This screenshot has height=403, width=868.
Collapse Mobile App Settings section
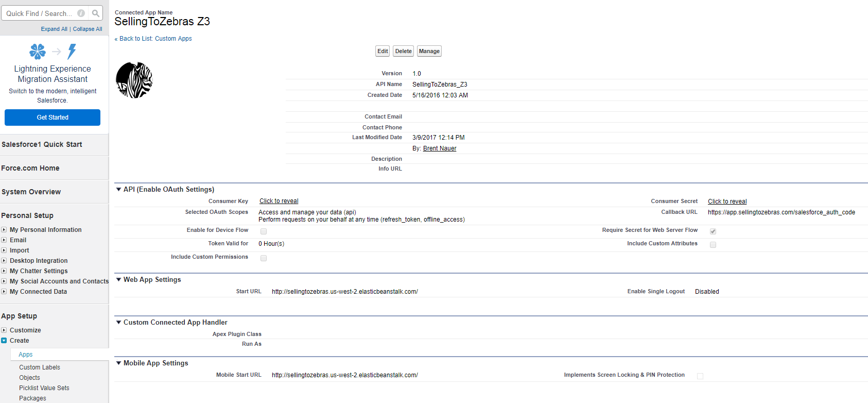tap(119, 363)
